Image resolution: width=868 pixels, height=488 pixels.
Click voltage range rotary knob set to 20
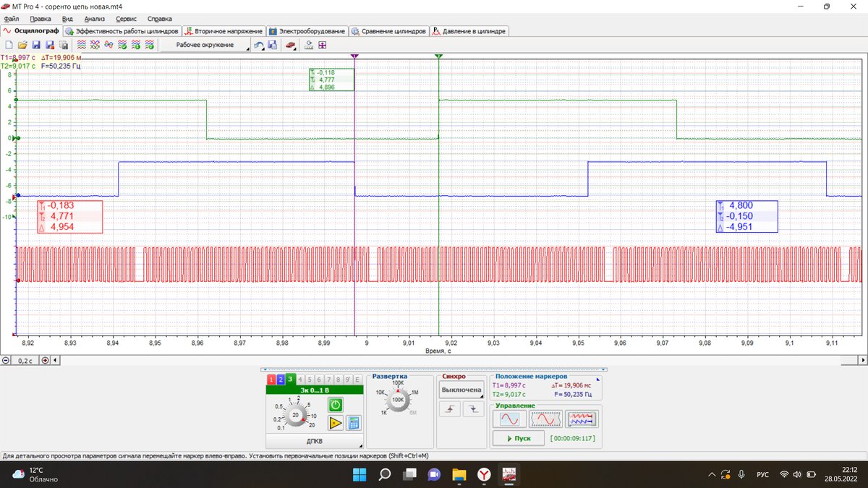click(x=295, y=415)
